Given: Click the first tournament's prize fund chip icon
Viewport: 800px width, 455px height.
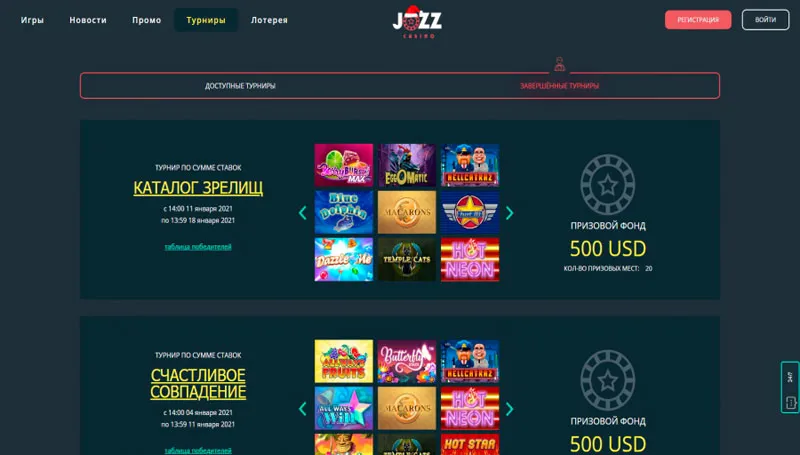Looking at the screenshot, I should coord(608,185).
